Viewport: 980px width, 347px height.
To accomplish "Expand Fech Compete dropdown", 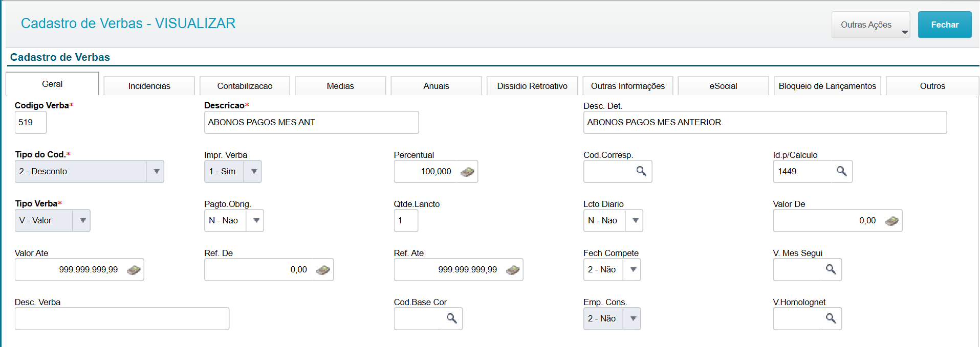I will pyautogui.click(x=633, y=270).
